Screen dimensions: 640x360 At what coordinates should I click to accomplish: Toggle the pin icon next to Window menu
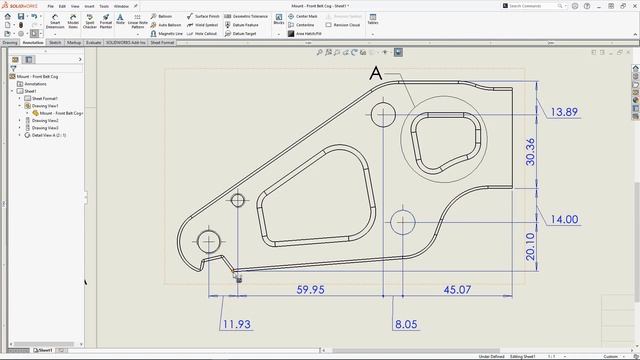tap(136, 6)
